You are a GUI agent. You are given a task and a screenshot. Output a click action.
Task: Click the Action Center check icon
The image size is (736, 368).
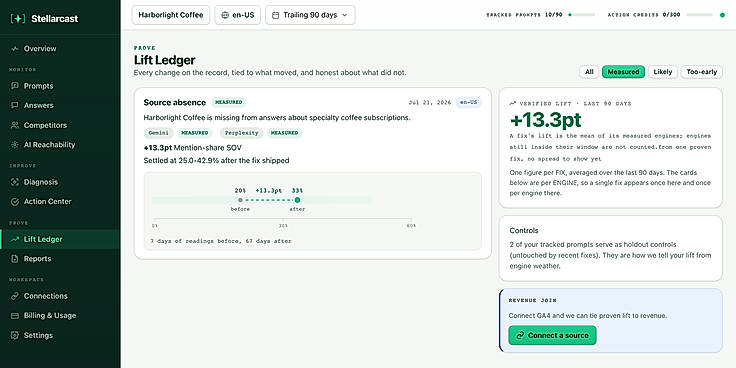pos(15,202)
